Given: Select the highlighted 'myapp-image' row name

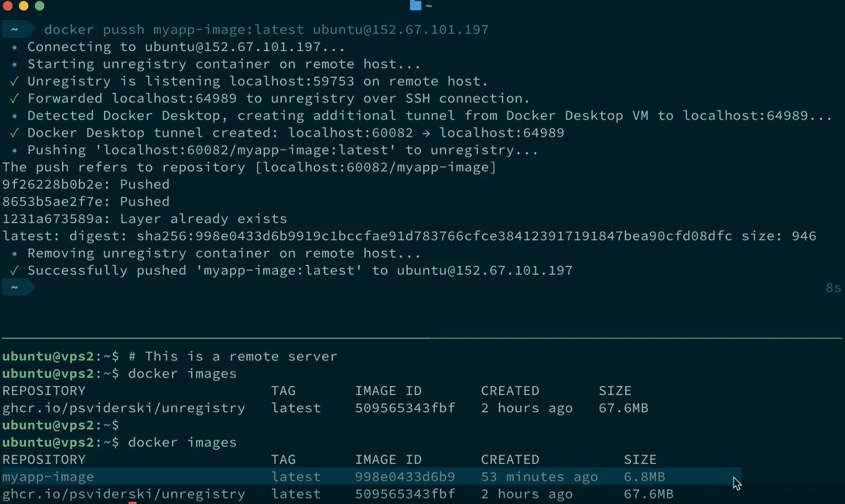Looking at the screenshot, I should pyautogui.click(x=48, y=477).
